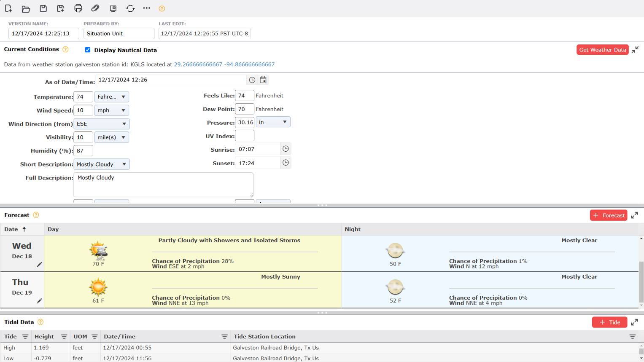
Task: Attach a file using the paperclip icon
Action: (x=95, y=8)
